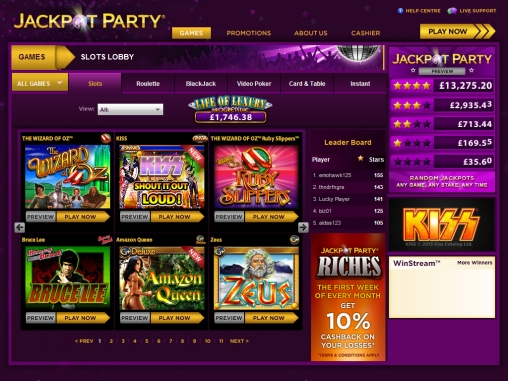Click the More Winners link
This screenshot has width=508, height=381.
click(x=475, y=263)
